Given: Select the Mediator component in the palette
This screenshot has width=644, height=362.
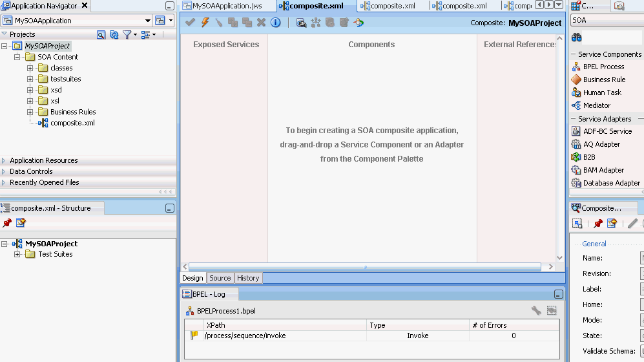Looking at the screenshot, I should (596, 105).
